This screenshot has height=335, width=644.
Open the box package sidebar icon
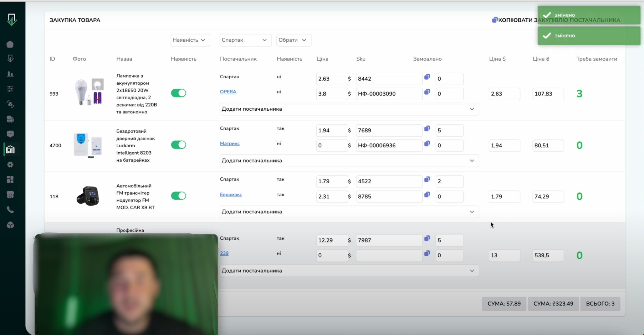[10, 225]
